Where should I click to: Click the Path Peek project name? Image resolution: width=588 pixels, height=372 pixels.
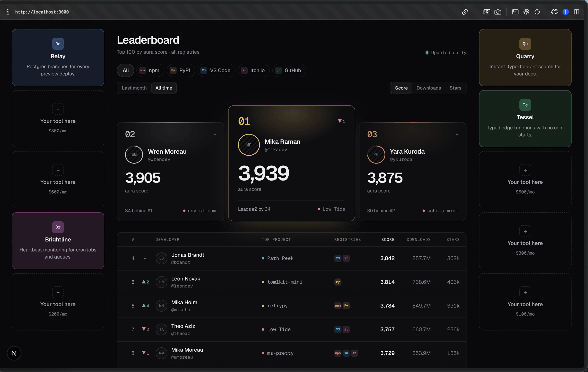coord(280,258)
